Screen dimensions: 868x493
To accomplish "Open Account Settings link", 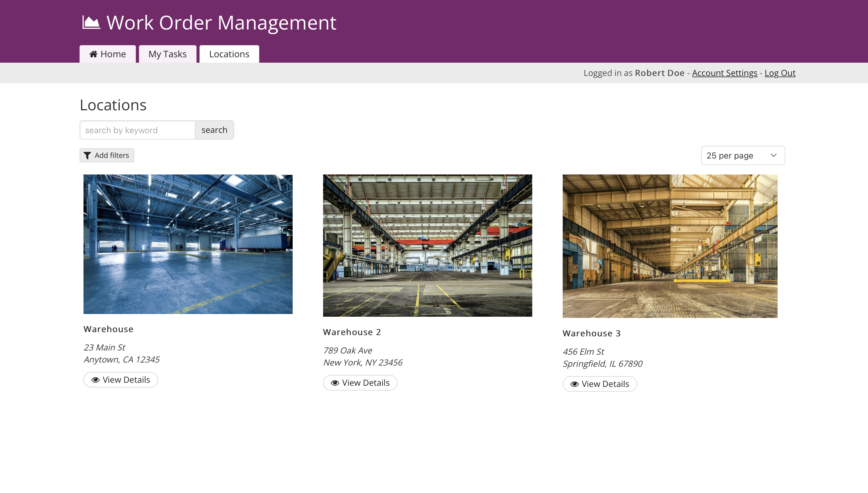I will pos(725,73).
